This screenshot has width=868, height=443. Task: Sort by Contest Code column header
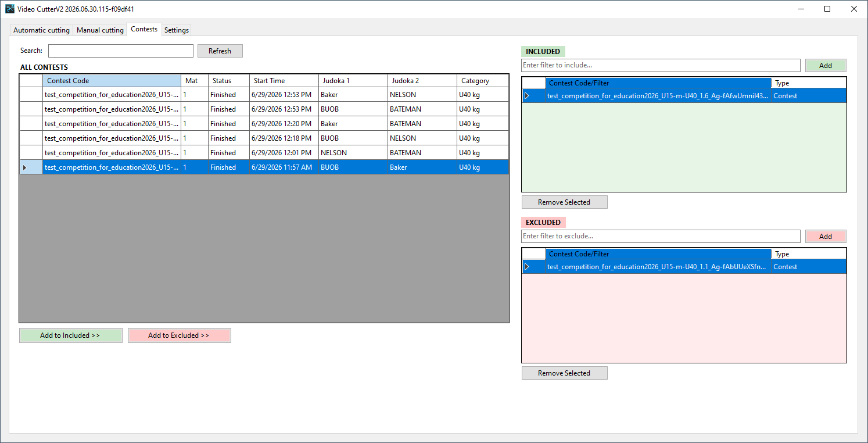click(x=112, y=81)
